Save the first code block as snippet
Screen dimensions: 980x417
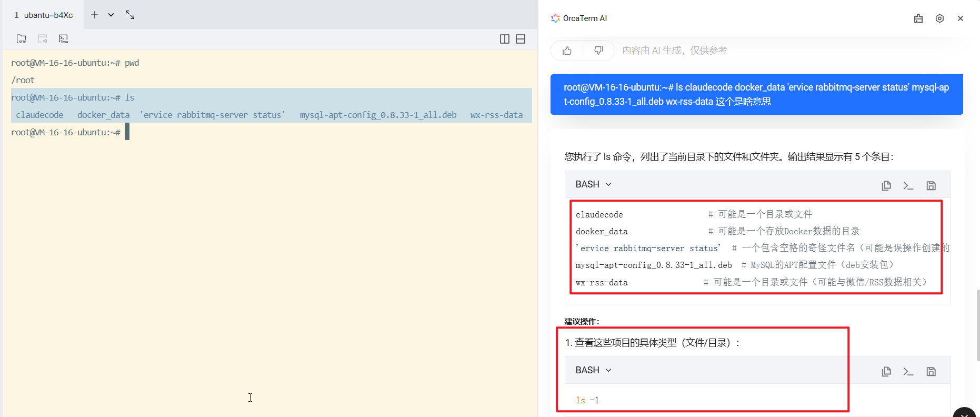(x=931, y=185)
